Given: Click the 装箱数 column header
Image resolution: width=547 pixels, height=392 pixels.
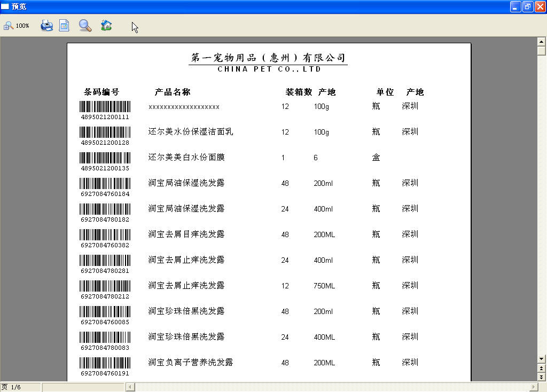Looking at the screenshot, I should (x=299, y=92).
